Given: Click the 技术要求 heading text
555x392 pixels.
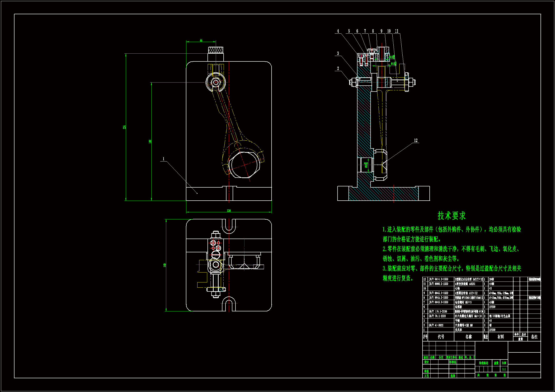Looking at the screenshot, I should pyautogui.click(x=452, y=216).
